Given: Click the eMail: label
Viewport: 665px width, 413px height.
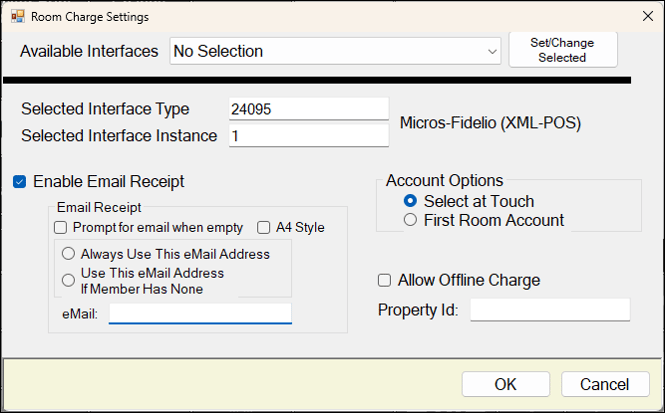Looking at the screenshot, I should click(x=80, y=314).
